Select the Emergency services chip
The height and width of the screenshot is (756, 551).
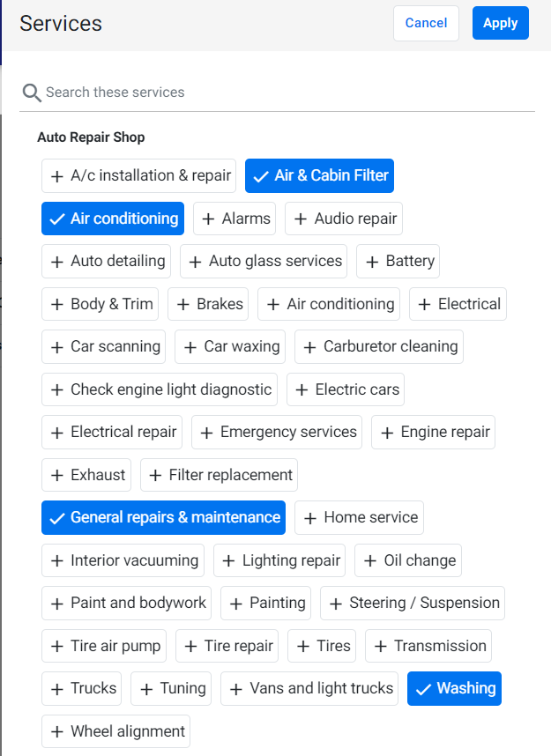pos(277,432)
